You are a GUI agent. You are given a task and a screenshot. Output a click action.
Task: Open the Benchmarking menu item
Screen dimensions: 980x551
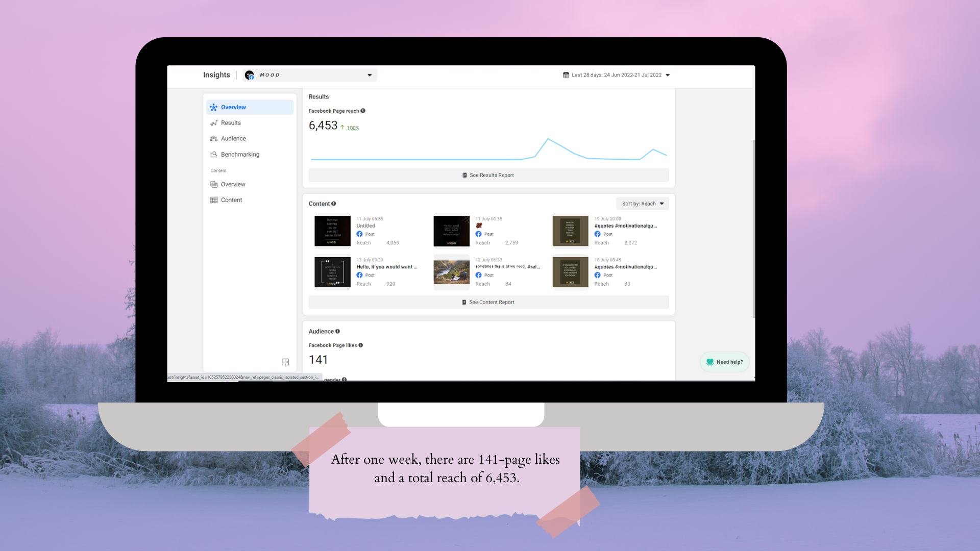(x=240, y=155)
